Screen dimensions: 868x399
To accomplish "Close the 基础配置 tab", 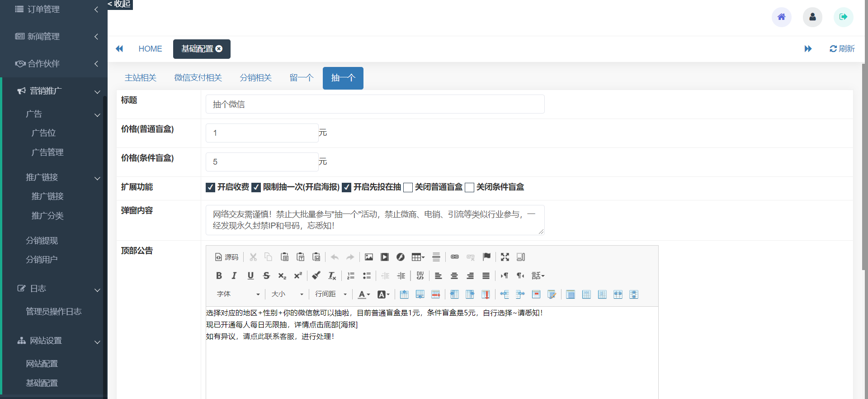I will click(x=219, y=49).
